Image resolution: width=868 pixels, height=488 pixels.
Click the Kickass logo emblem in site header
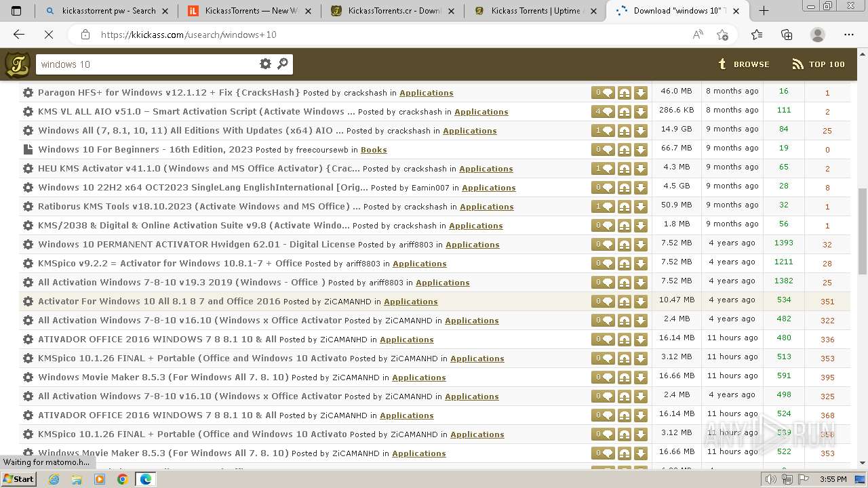click(17, 65)
